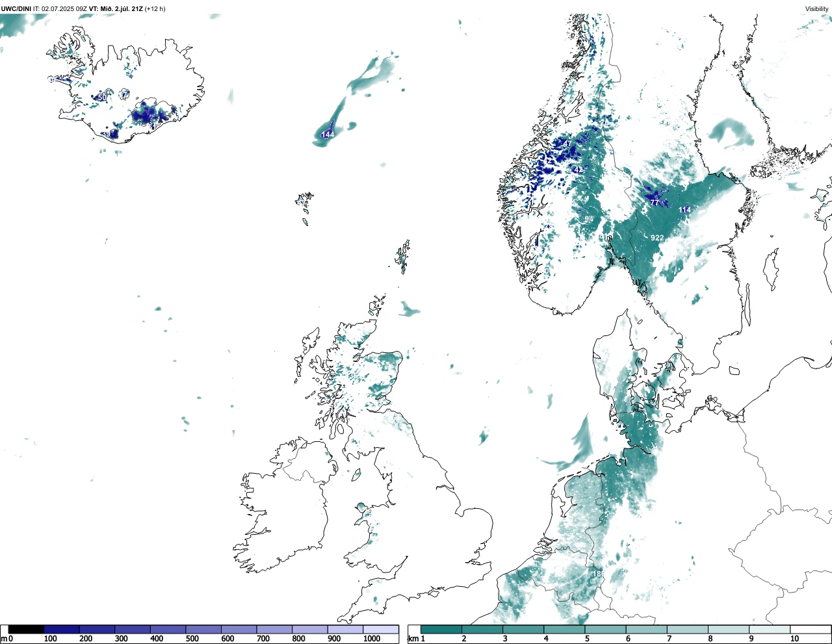Click the 42 value over Norway
Screen dimensions: 832x644
pos(578,170)
